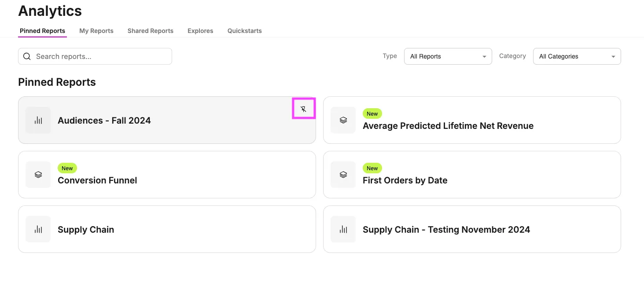This screenshot has width=644, height=289.
Task: Click the New badge on Average Predicted Lifetime Net Revenue
Action: pyautogui.click(x=372, y=113)
